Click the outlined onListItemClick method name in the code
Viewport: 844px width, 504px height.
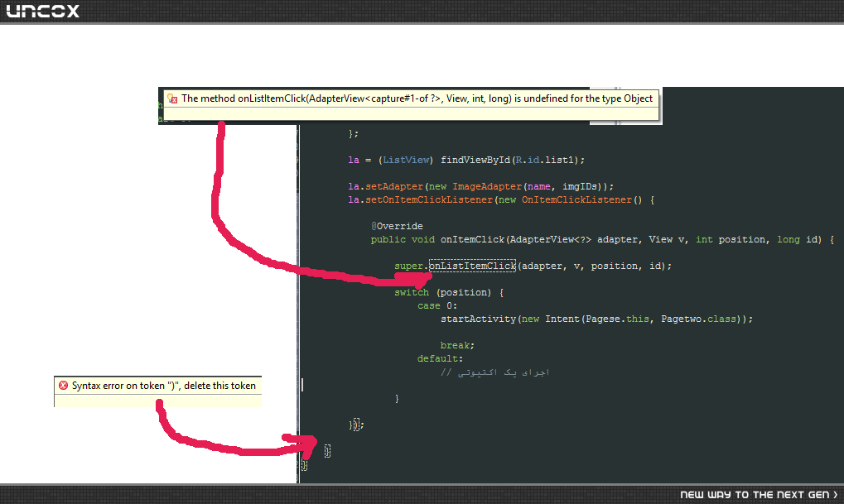(472, 266)
